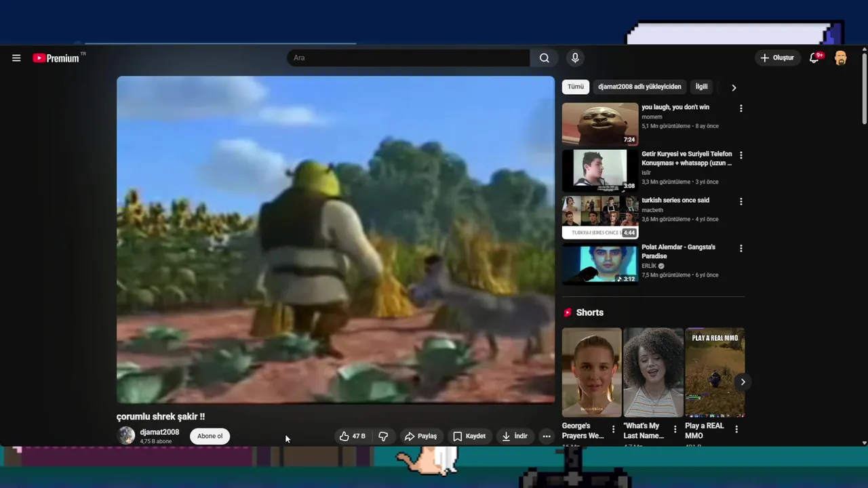
Task: Open options for Play a REAL MMO short
Action: point(736,429)
